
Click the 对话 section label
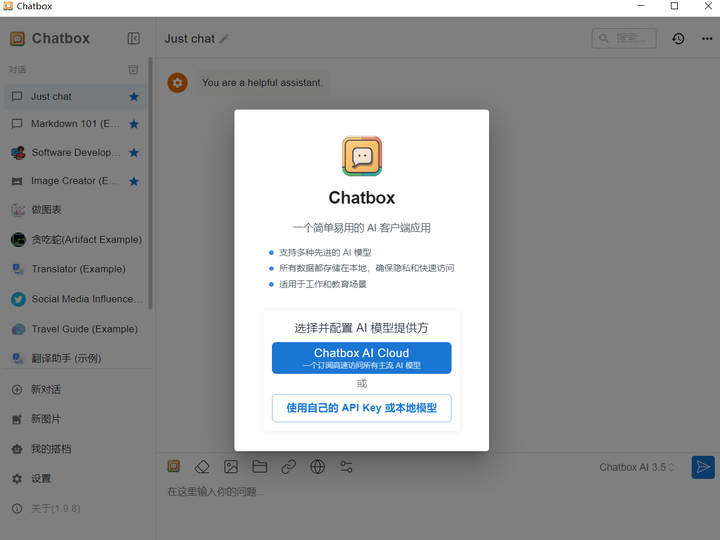pos(17,70)
